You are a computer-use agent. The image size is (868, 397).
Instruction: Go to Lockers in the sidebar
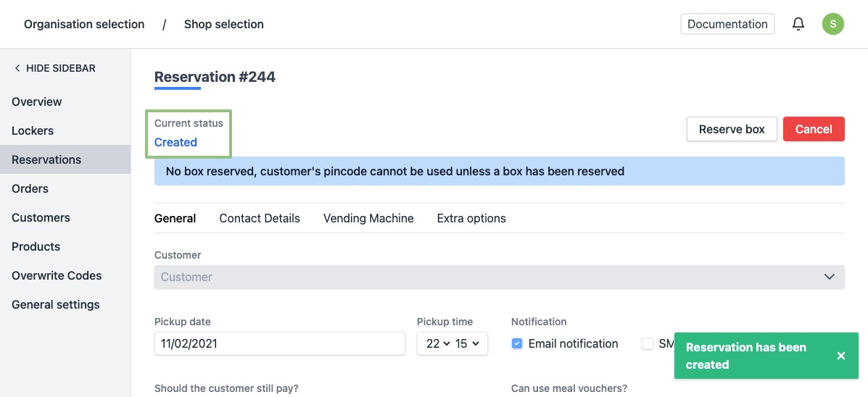(33, 130)
